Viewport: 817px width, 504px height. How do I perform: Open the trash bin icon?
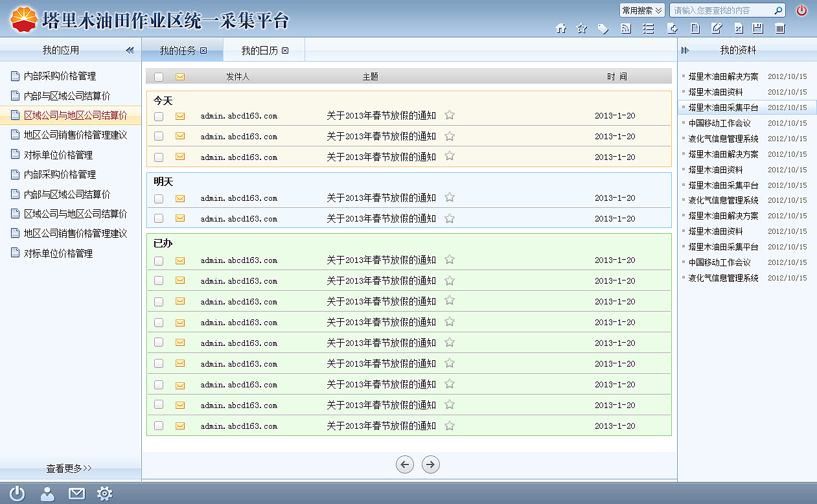click(781, 29)
